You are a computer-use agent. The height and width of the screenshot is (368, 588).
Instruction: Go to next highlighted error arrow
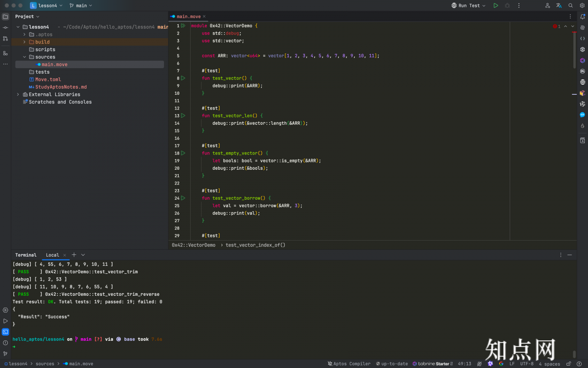coord(572,27)
